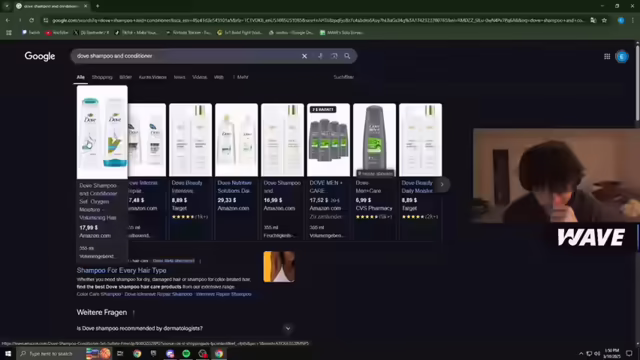This screenshot has width=640, height=360.
Task: Open the Chrome profile avatar in toolbar
Action: [621, 20]
